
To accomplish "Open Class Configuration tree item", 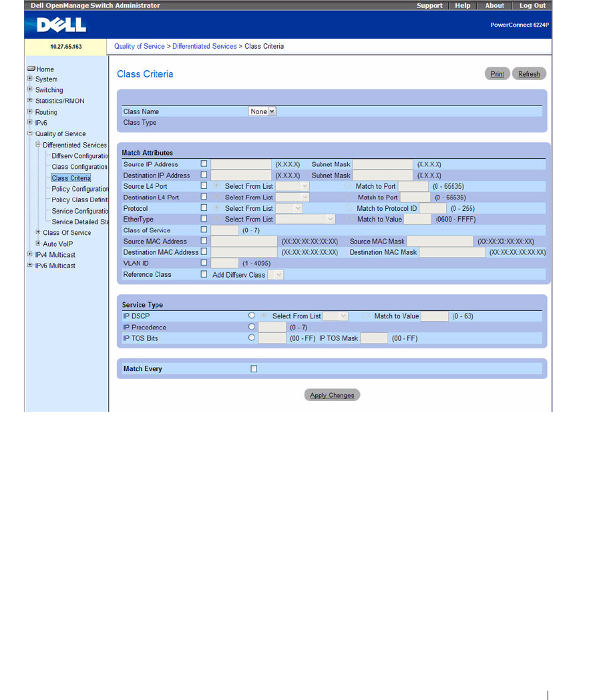I will point(79,167).
